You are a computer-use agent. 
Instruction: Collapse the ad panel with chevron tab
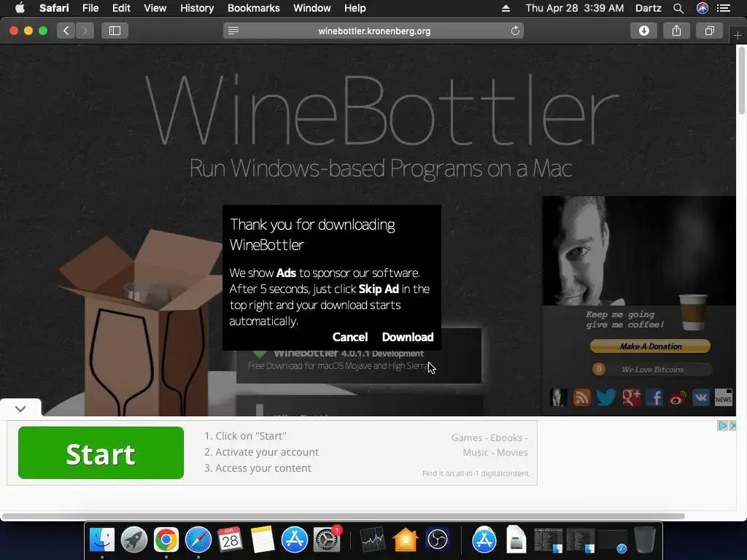(20, 408)
